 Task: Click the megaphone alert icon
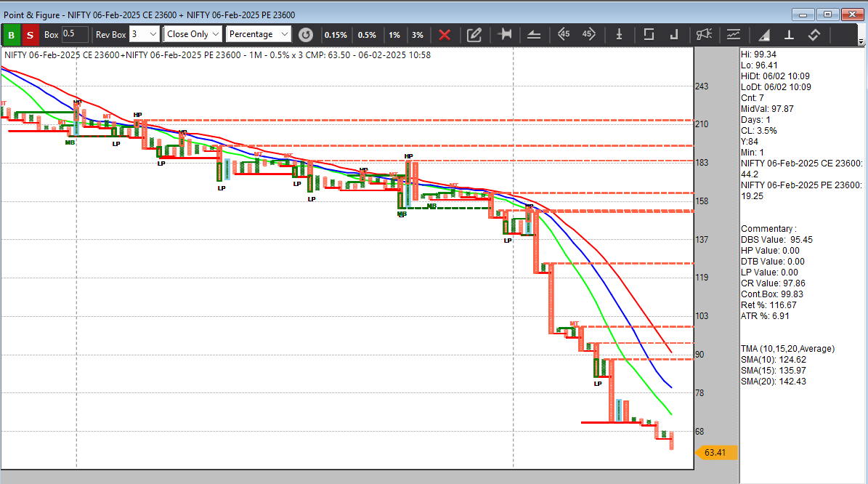tap(705, 34)
